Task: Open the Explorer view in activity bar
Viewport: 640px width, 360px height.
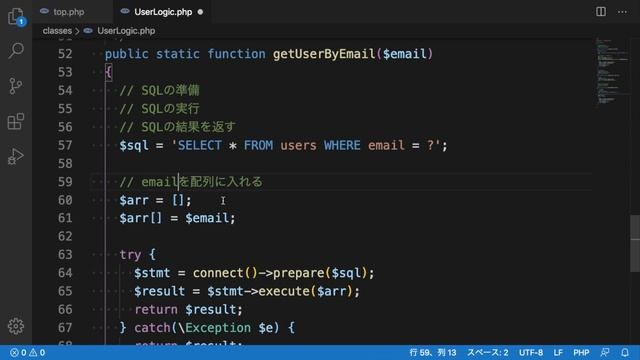Action: (16, 16)
